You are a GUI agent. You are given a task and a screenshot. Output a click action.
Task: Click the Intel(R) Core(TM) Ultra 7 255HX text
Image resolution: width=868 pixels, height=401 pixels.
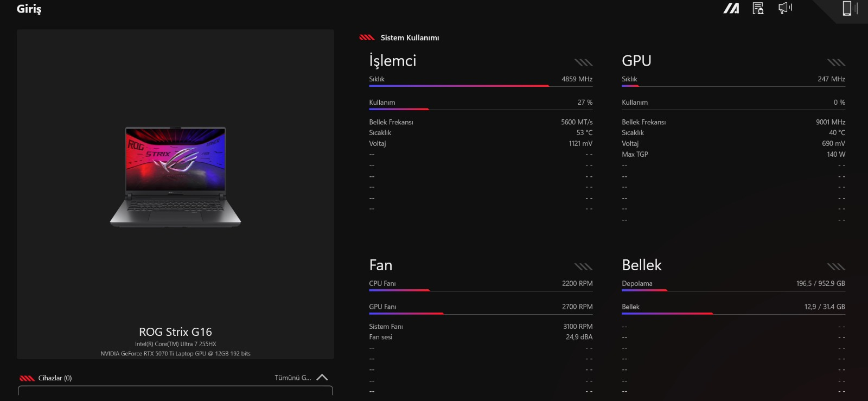tap(175, 344)
